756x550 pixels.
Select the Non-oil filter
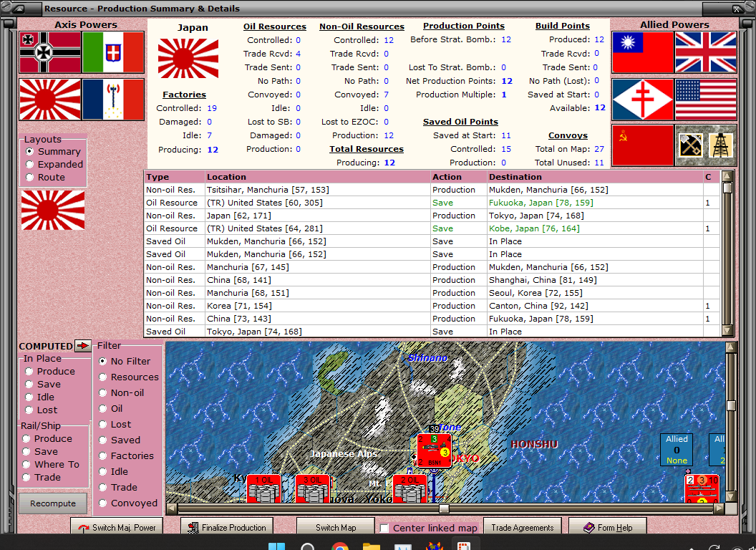[102, 392]
